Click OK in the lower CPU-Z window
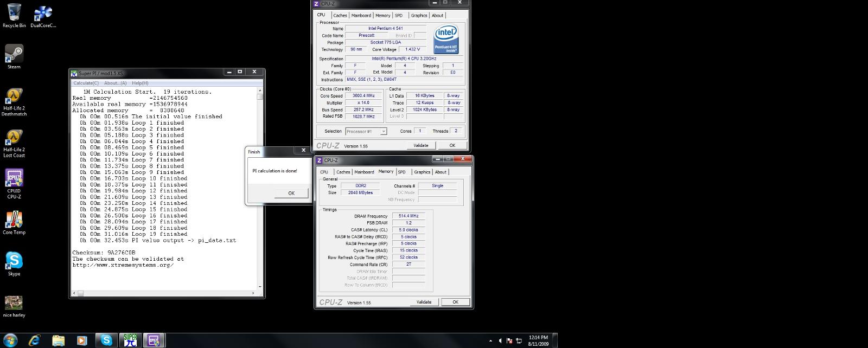The image size is (868, 348). pyautogui.click(x=455, y=302)
